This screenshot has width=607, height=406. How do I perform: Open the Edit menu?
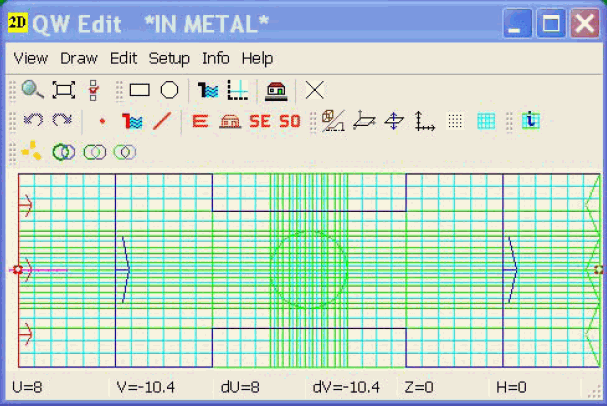tap(124, 58)
